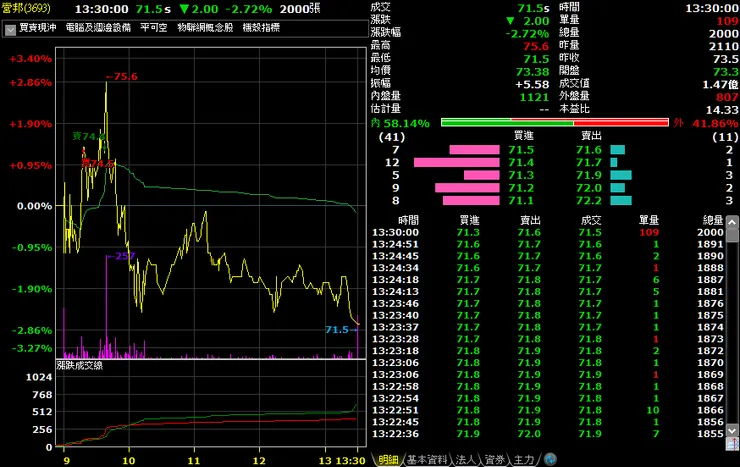740x467 pixels.
Task: Click the 電腦及週邊設備 category tag
Action: [98, 28]
